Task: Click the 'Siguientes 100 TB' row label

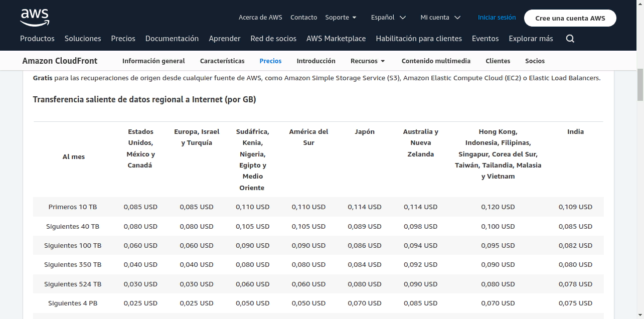Action: click(x=73, y=245)
